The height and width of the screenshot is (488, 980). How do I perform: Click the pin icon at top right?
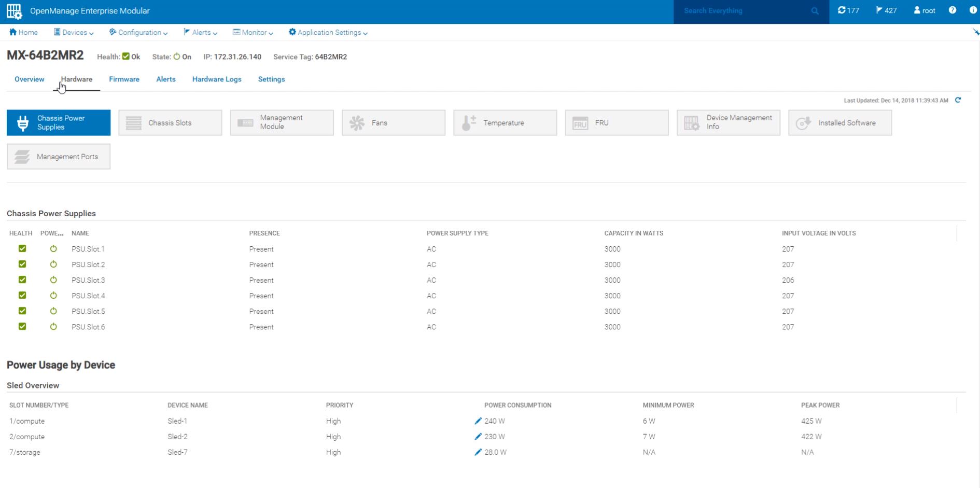coord(976,32)
